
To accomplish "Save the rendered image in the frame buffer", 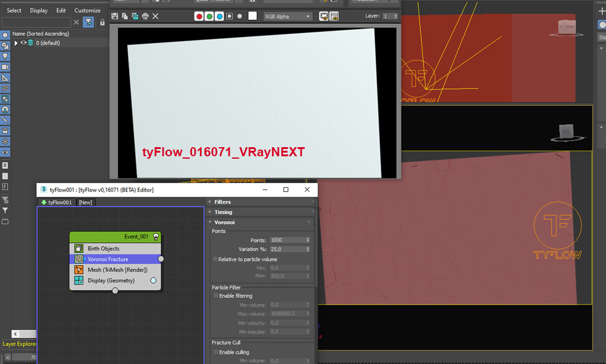I will (115, 16).
